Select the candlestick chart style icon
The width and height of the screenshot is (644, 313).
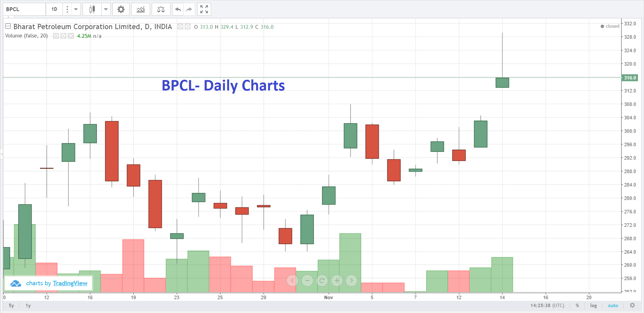click(x=92, y=9)
